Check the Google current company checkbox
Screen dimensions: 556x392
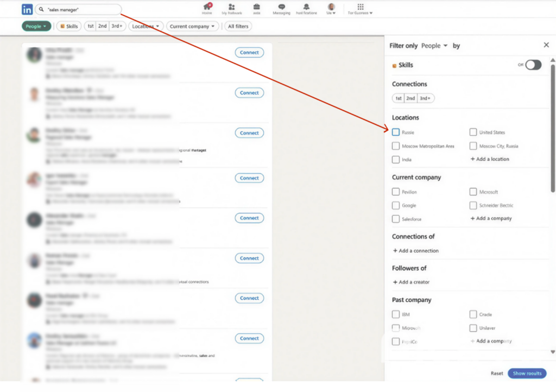click(x=396, y=205)
